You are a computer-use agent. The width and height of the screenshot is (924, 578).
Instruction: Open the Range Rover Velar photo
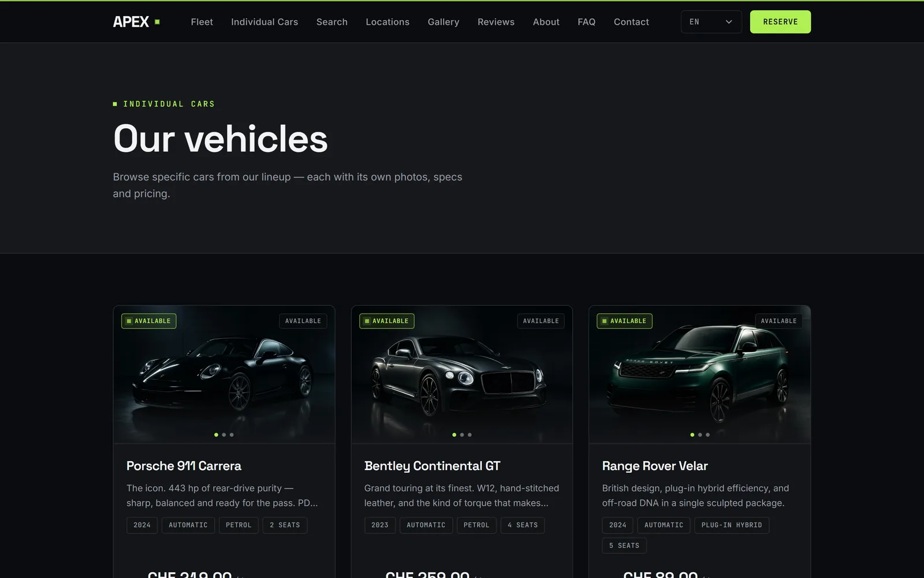tap(699, 375)
